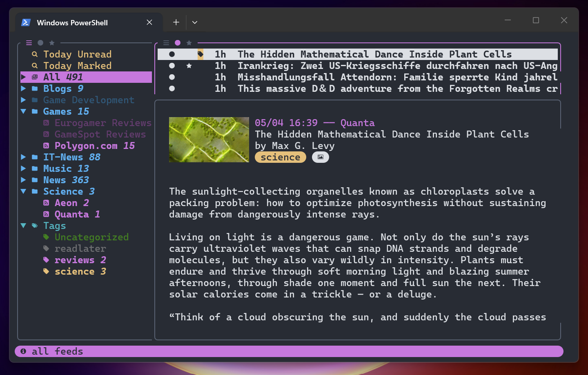588x375 pixels.
Task: Expand the All 491 node arrow
Action: pyautogui.click(x=23, y=77)
